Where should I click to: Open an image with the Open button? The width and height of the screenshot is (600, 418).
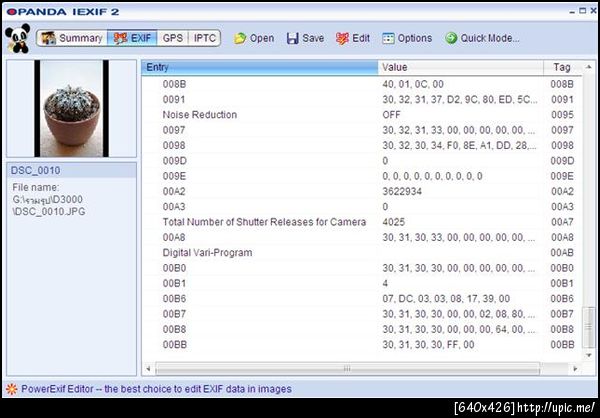click(254, 38)
